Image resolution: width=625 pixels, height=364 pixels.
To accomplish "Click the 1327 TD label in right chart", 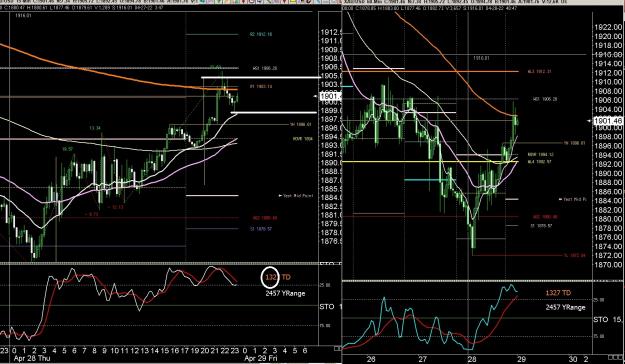I will pos(558,293).
